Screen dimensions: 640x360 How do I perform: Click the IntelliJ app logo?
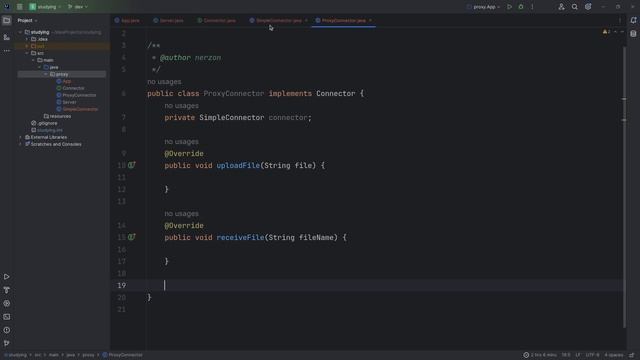pyautogui.click(x=7, y=7)
